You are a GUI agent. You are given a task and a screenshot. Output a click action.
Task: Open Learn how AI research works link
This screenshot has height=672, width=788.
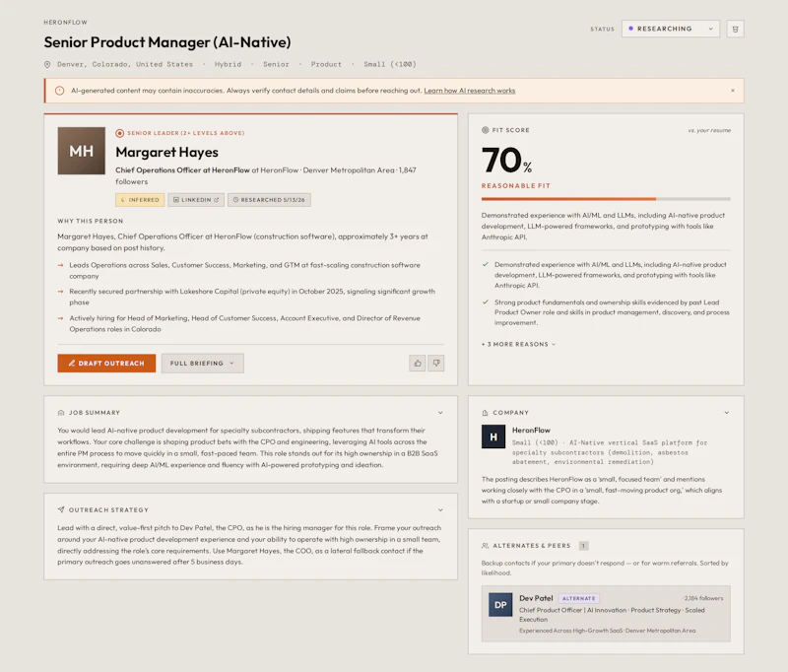[x=470, y=91]
